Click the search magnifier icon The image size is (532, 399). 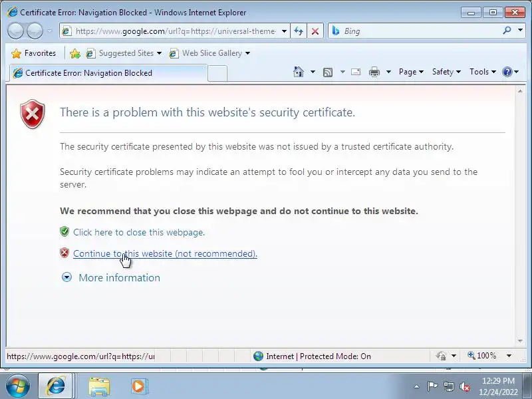coord(507,31)
